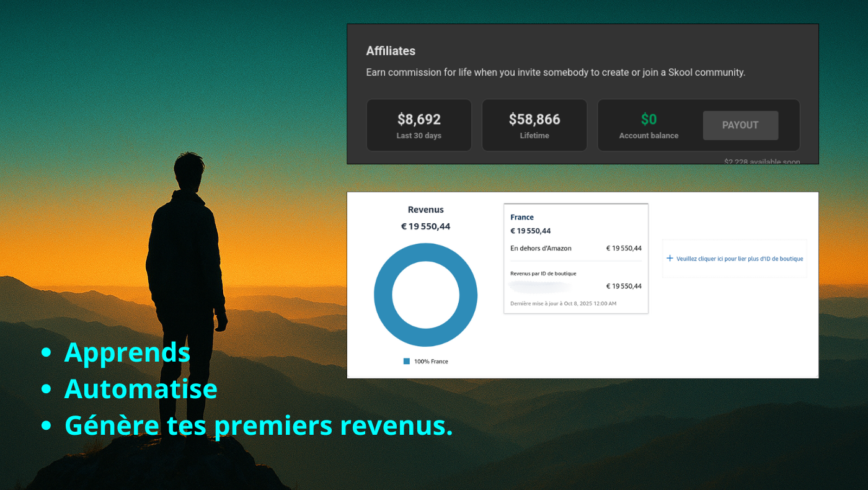Click the blue donut chart ring
This screenshot has height=490, width=868.
click(x=425, y=295)
